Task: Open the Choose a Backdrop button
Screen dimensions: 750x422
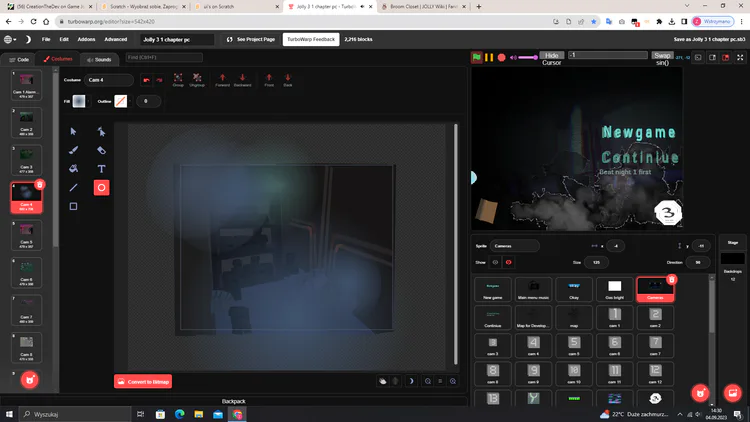Action: click(x=732, y=393)
